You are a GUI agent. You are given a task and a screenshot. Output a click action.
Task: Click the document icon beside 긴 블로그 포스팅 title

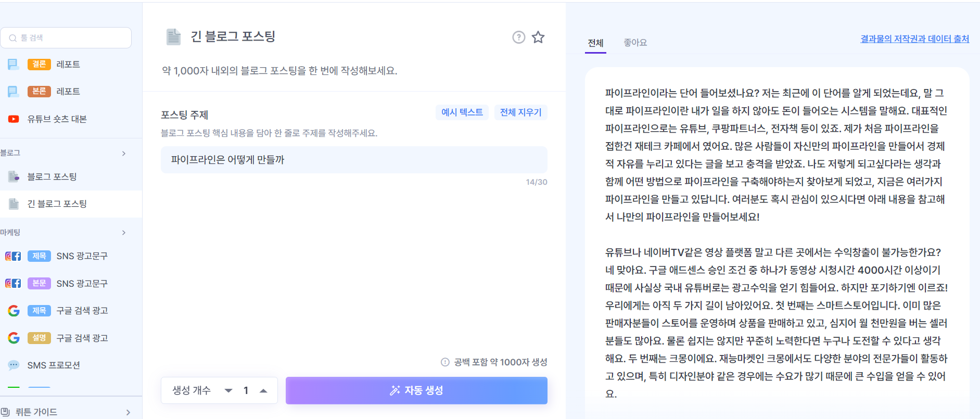(x=173, y=37)
